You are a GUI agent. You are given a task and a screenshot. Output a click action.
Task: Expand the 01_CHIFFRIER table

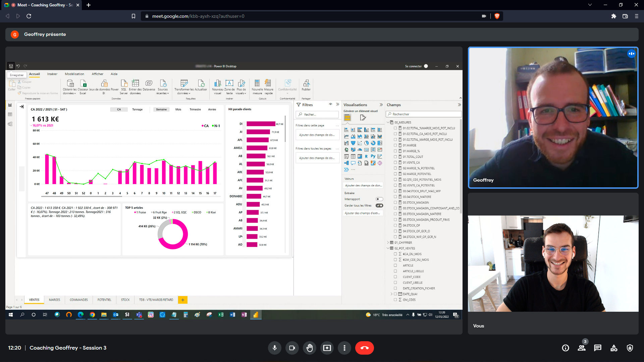point(388,243)
